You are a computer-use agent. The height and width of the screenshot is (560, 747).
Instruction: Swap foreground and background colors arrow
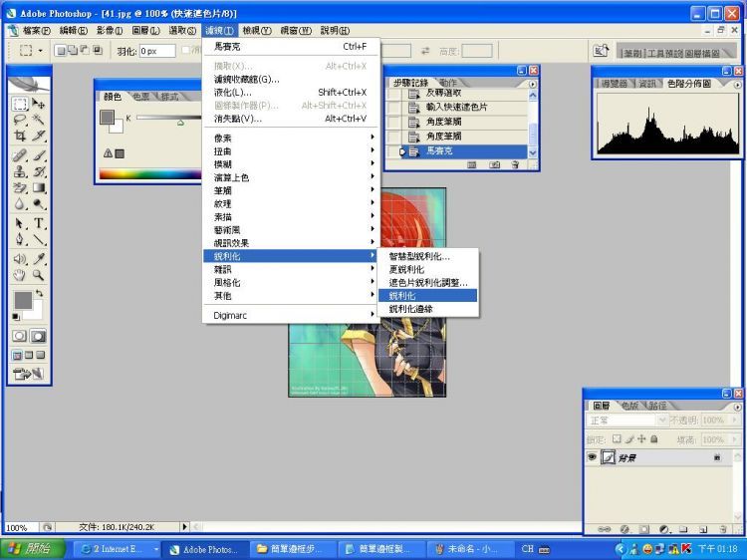pos(39,293)
